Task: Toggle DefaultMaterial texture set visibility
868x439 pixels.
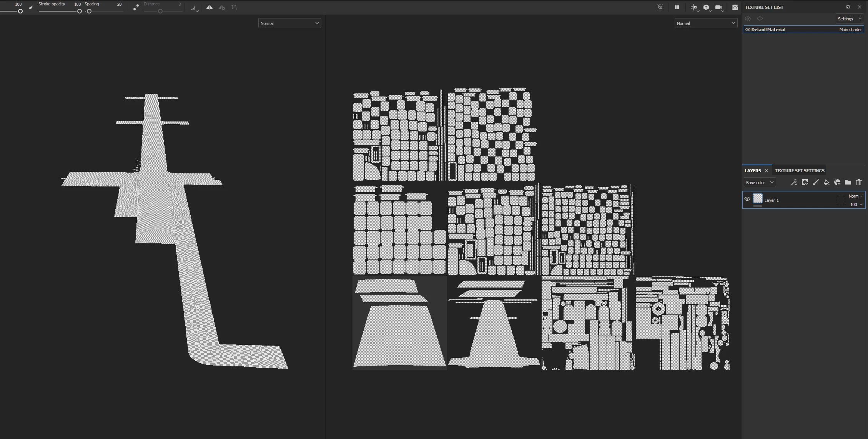Action: (x=748, y=30)
